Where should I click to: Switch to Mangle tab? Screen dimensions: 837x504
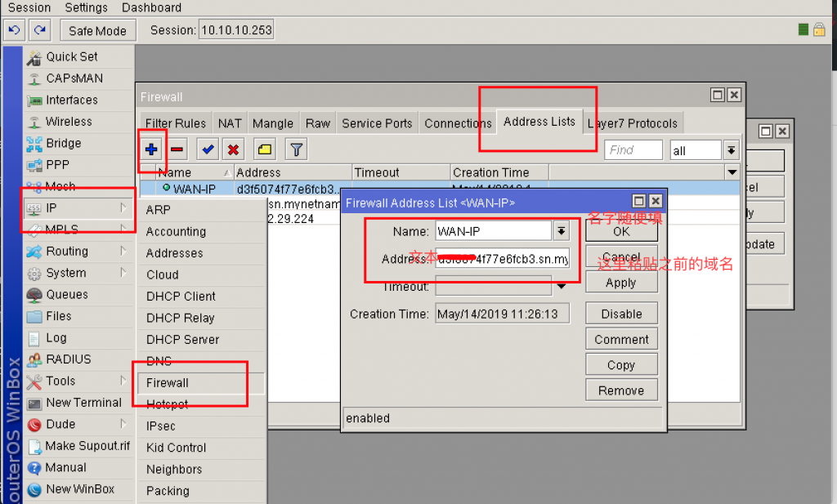pos(273,123)
